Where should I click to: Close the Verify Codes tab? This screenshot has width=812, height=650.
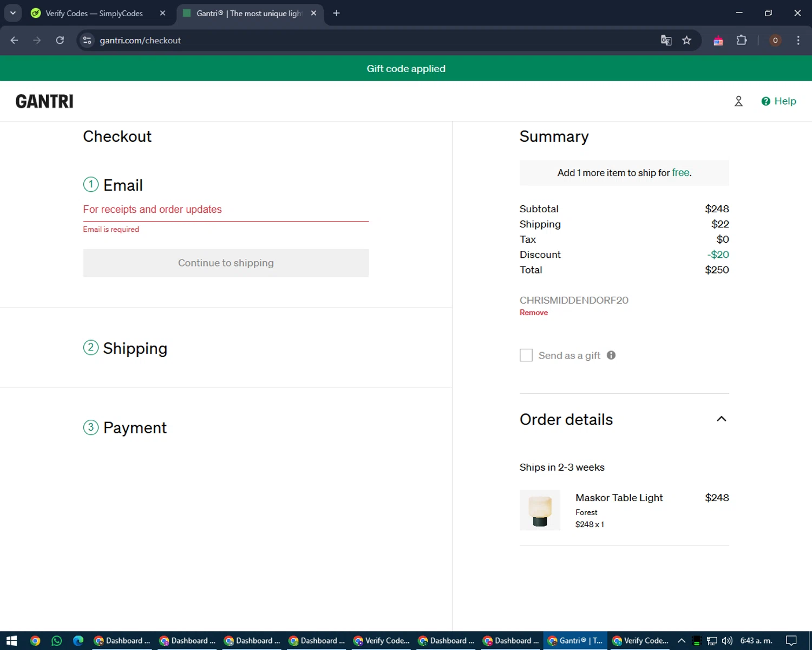click(x=162, y=13)
